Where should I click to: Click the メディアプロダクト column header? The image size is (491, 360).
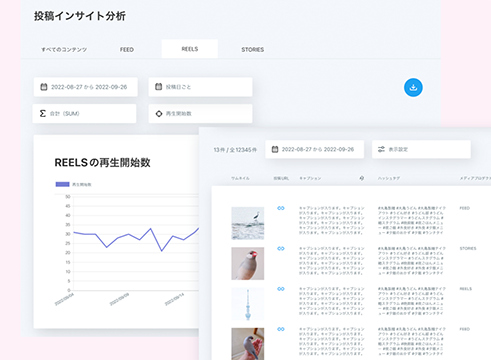click(475, 178)
